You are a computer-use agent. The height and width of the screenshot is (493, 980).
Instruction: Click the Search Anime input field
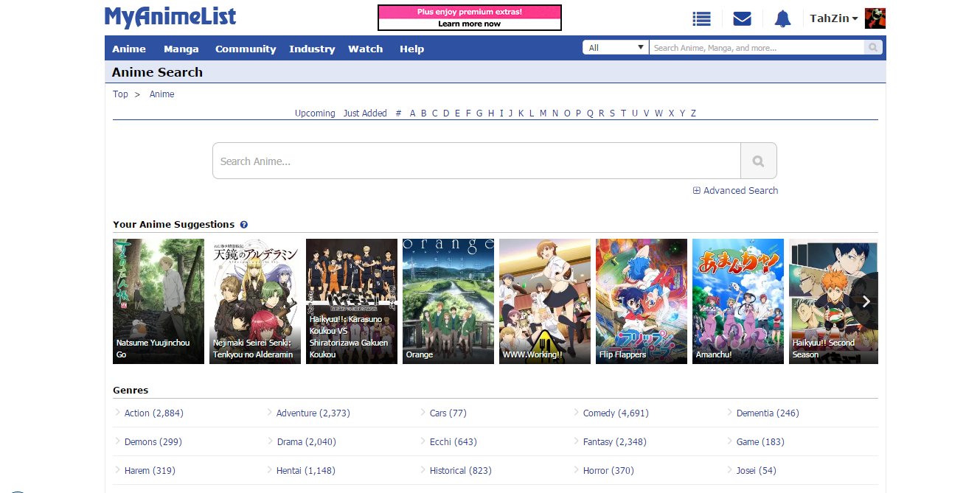476,161
